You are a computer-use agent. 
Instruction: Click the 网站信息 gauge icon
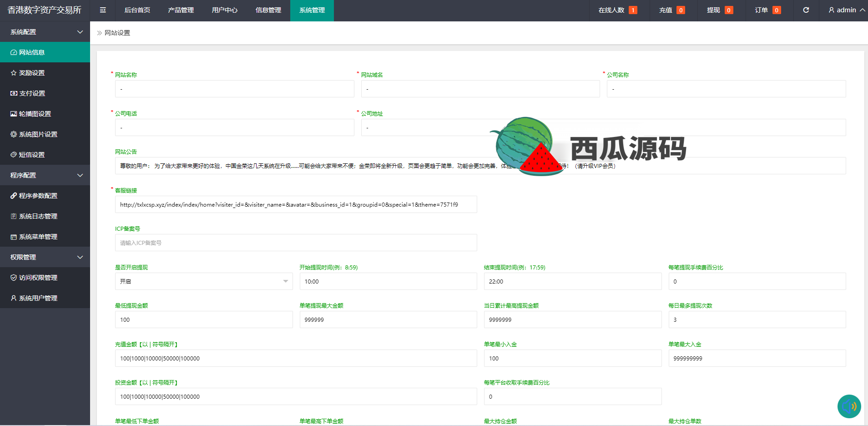14,52
